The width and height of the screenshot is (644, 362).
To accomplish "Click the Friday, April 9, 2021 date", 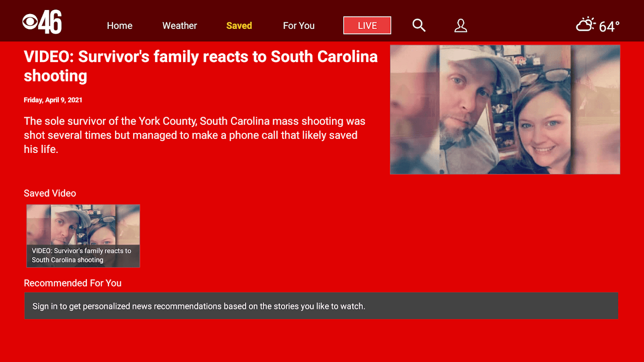I will (53, 100).
